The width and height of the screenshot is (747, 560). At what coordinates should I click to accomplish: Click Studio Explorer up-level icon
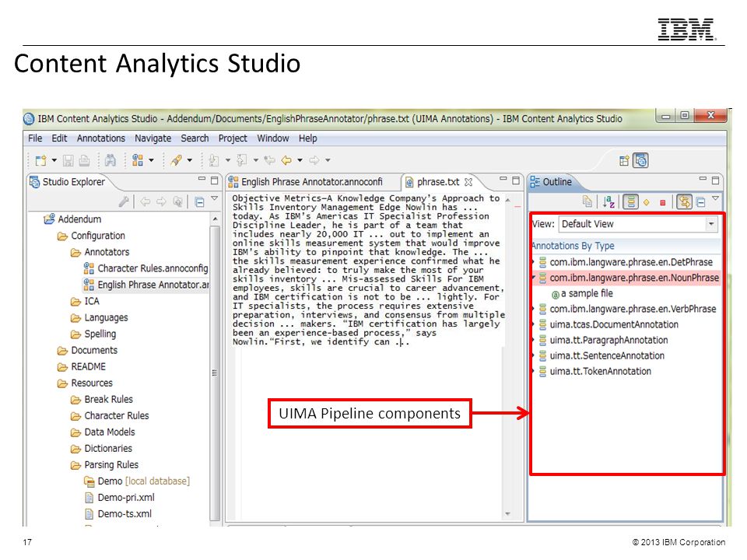[x=177, y=202]
